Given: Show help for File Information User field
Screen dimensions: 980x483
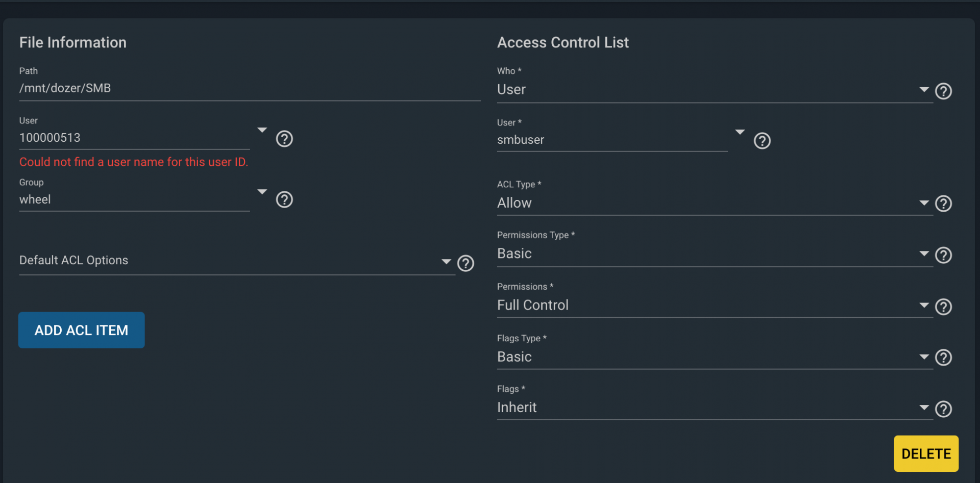Looking at the screenshot, I should click(x=284, y=139).
